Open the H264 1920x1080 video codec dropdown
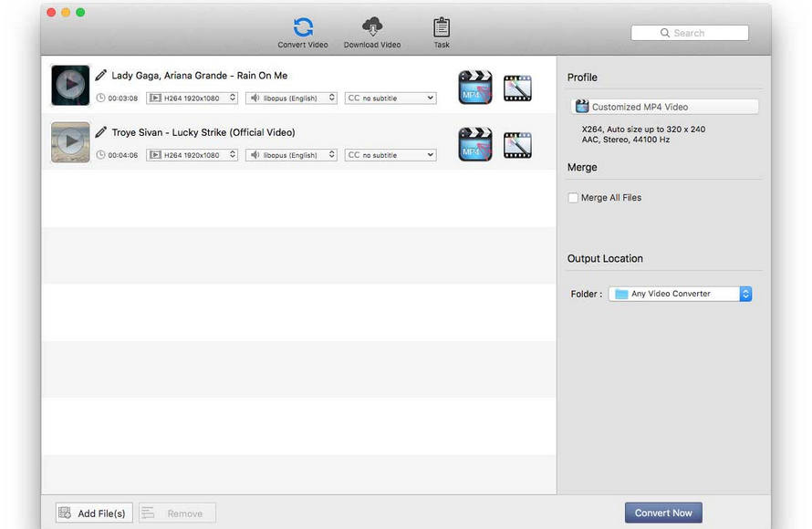This screenshot has width=812, height=529. [192, 98]
